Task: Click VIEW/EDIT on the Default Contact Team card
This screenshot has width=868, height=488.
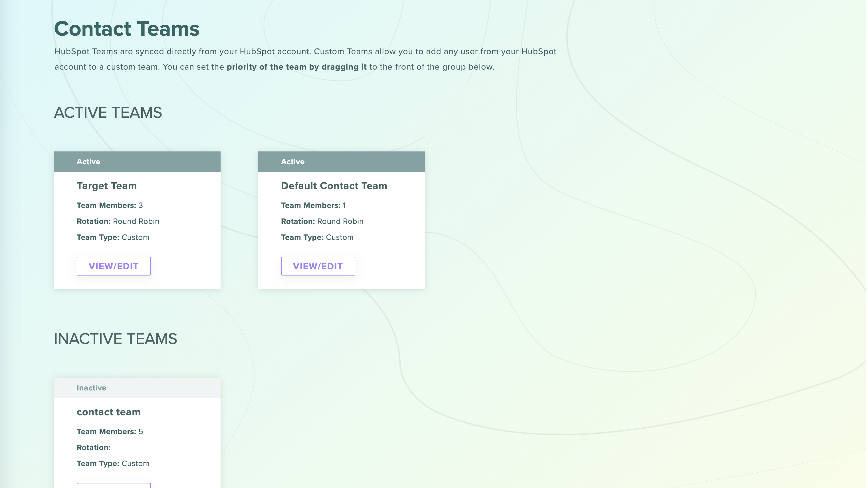Action: (x=318, y=266)
